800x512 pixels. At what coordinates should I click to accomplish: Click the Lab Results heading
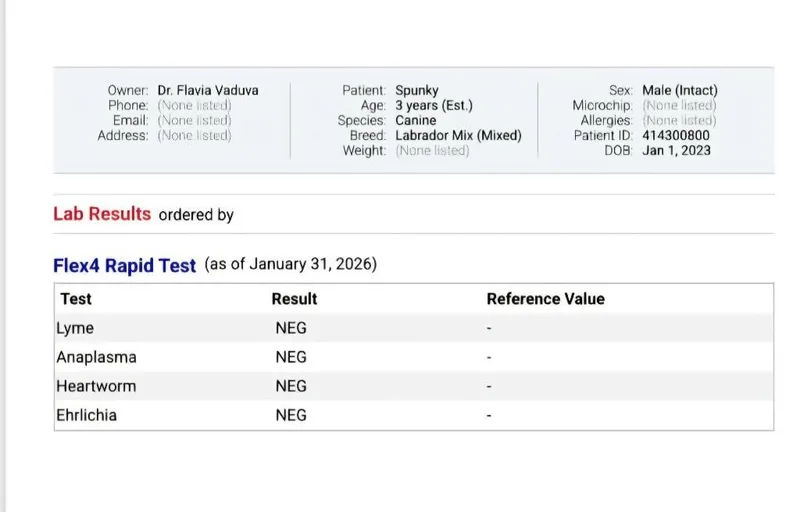point(102,214)
